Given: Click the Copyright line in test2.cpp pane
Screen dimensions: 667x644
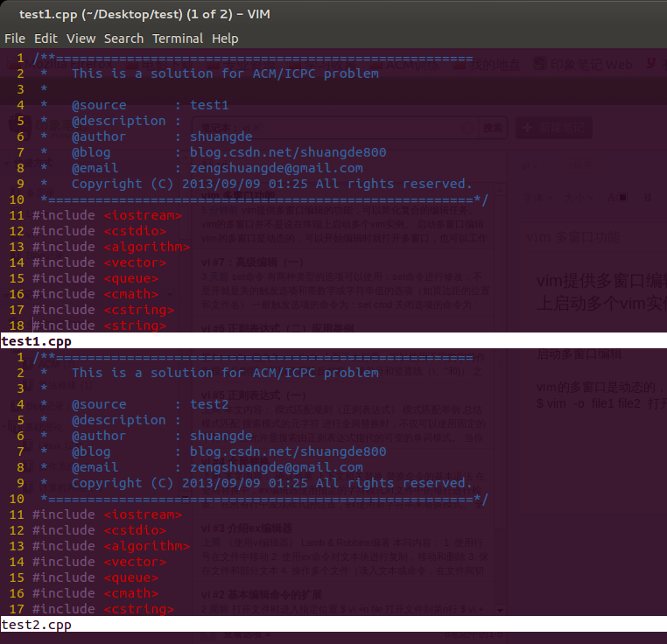Looking at the screenshot, I should click(x=272, y=483).
